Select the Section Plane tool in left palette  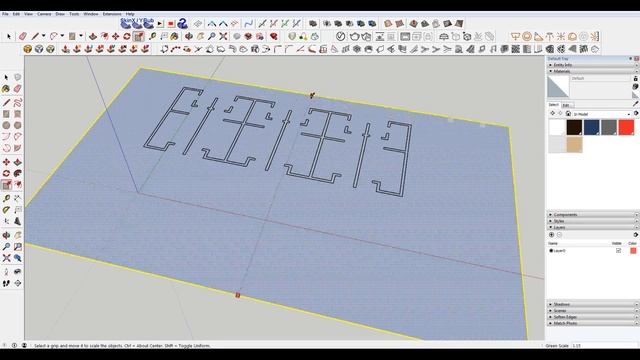tap(18, 283)
